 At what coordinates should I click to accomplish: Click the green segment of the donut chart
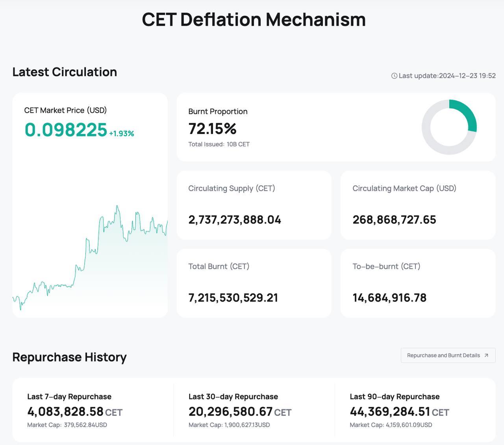click(467, 114)
